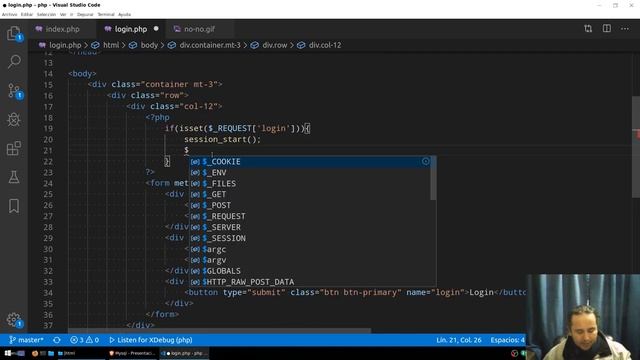
Task: Start Listen for XDebug (php)
Action: point(151,340)
